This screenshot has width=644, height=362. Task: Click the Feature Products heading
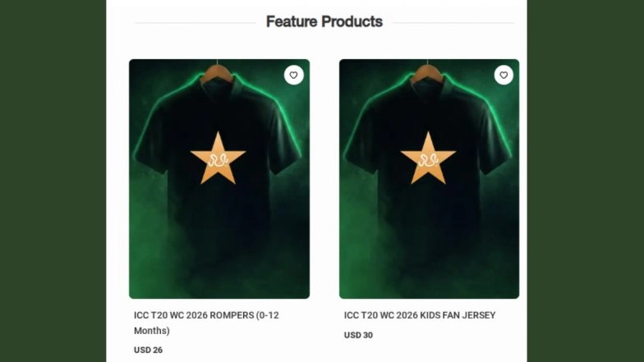[x=324, y=22]
